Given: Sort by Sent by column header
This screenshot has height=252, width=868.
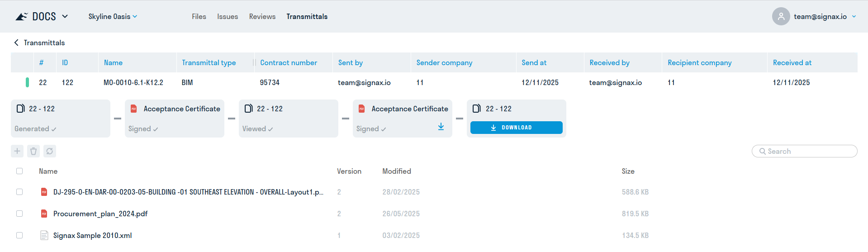Looking at the screenshot, I should click(350, 62).
